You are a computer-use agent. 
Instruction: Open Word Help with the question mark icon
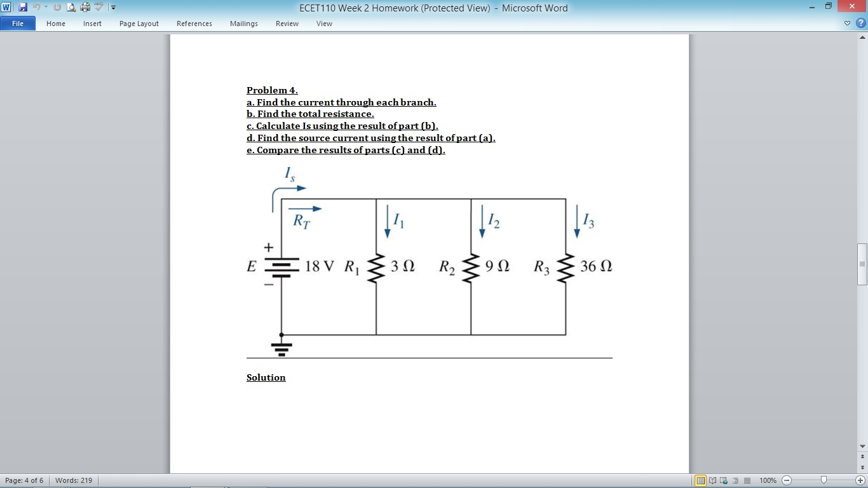(x=862, y=22)
